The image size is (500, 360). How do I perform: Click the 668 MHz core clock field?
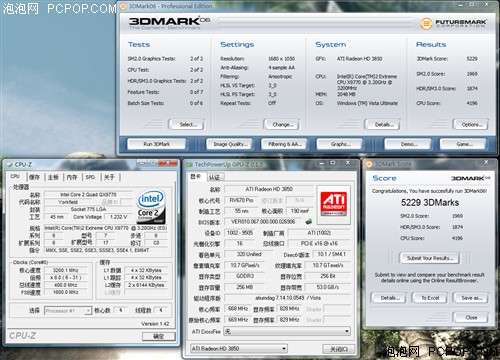pyautogui.click(x=238, y=309)
